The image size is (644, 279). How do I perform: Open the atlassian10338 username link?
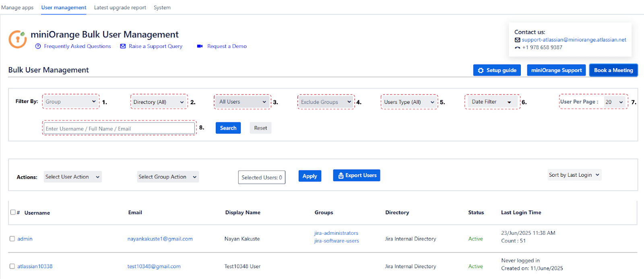[35, 266]
